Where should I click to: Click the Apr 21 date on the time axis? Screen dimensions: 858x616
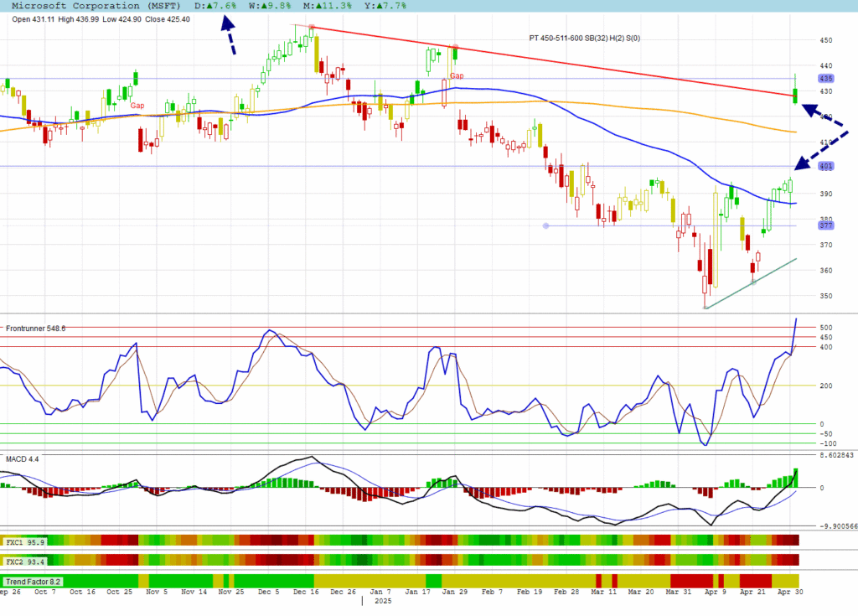click(x=753, y=592)
